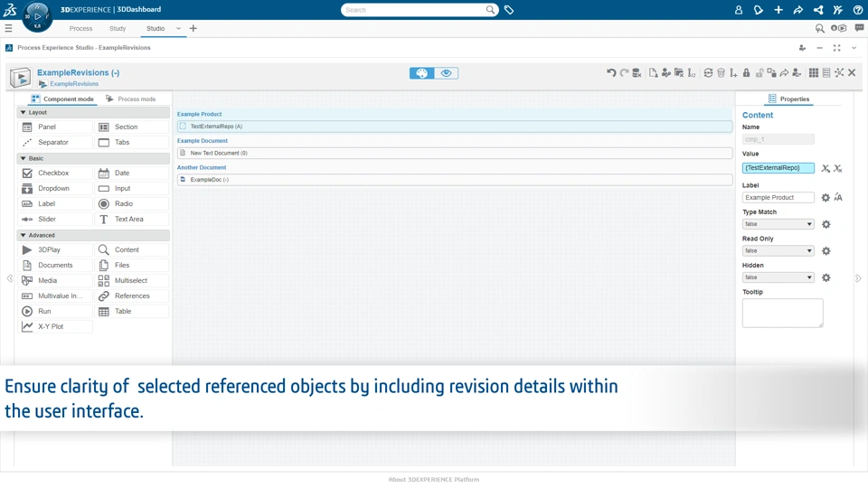Click the Undo arrow in the toolbar
868x488 pixels.
click(x=611, y=72)
